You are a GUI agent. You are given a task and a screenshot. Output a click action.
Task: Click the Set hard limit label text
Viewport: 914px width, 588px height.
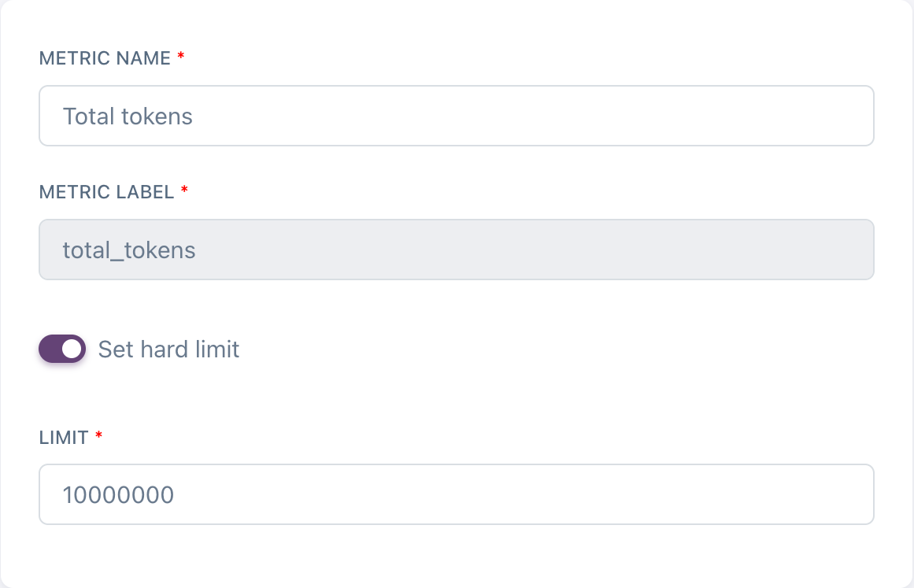(x=168, y=349)
